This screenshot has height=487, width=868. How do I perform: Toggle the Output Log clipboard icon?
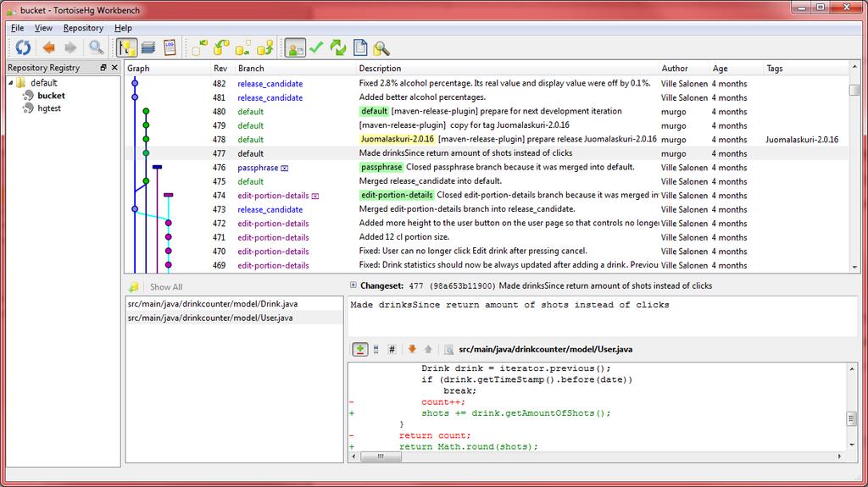[x=170, y=48]
